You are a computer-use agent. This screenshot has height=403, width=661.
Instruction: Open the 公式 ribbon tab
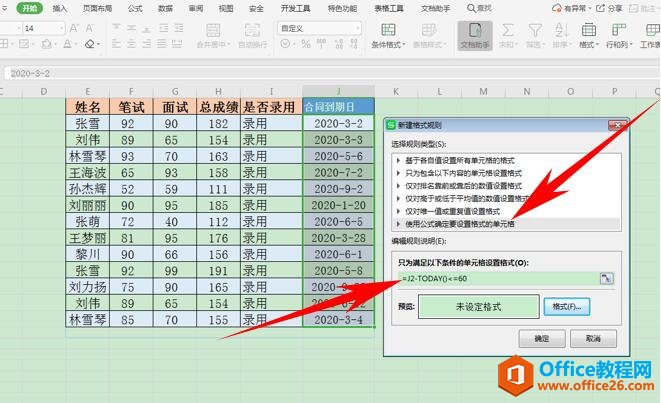pyautogui.click(x=135, y=8)
